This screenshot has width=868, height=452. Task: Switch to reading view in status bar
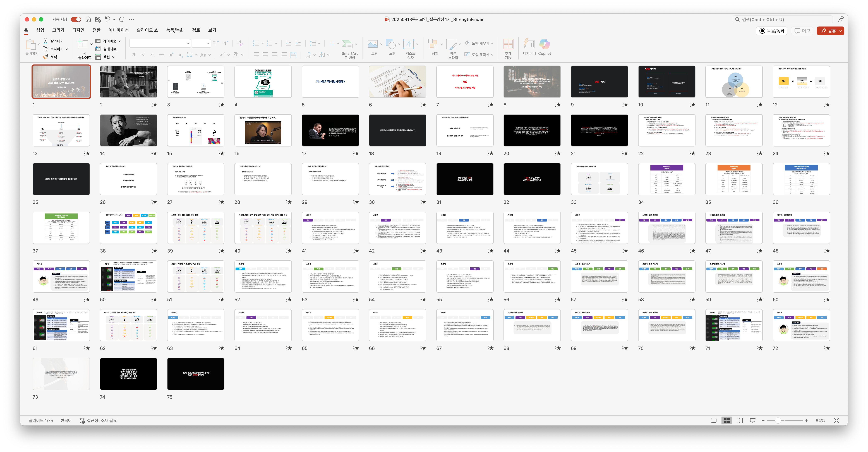(740, 420)
